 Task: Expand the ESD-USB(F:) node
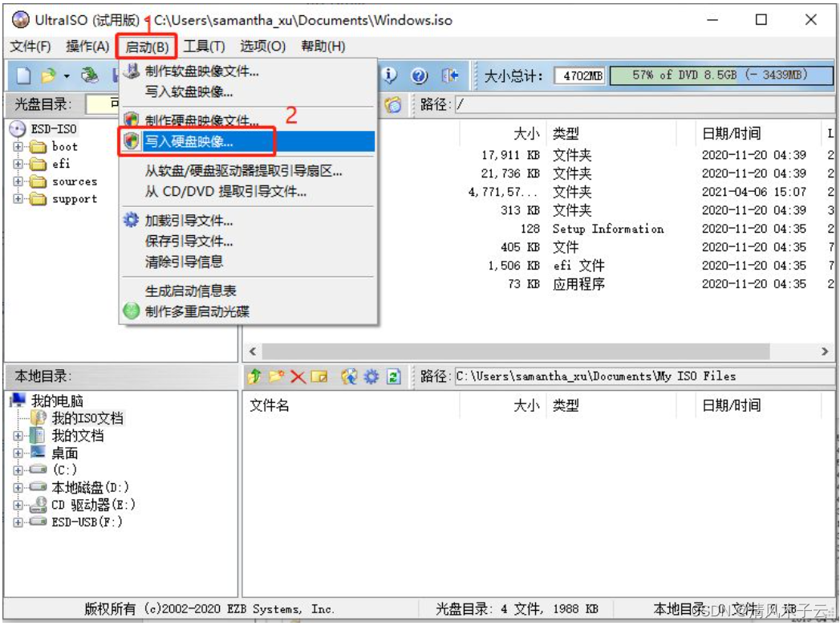[18, 522]
